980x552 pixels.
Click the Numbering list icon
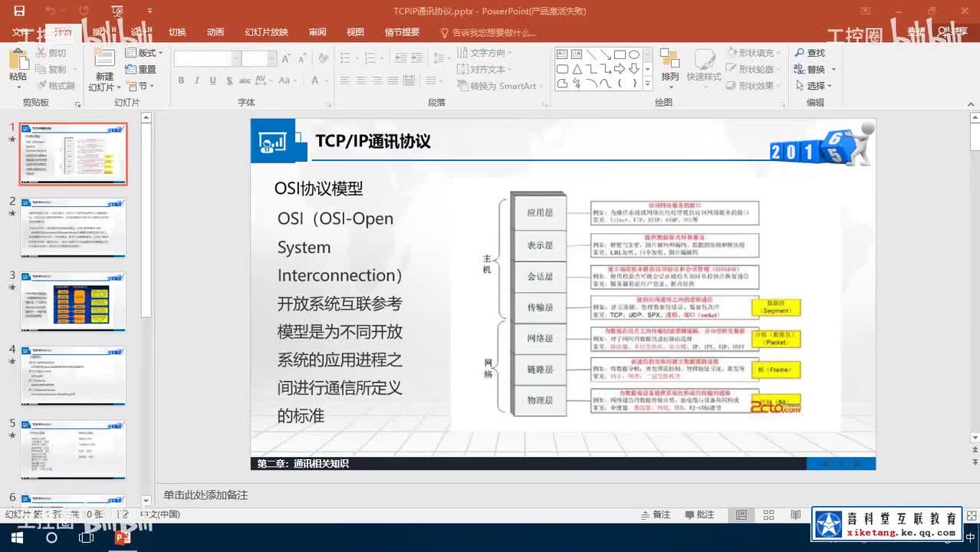point(372,58)
